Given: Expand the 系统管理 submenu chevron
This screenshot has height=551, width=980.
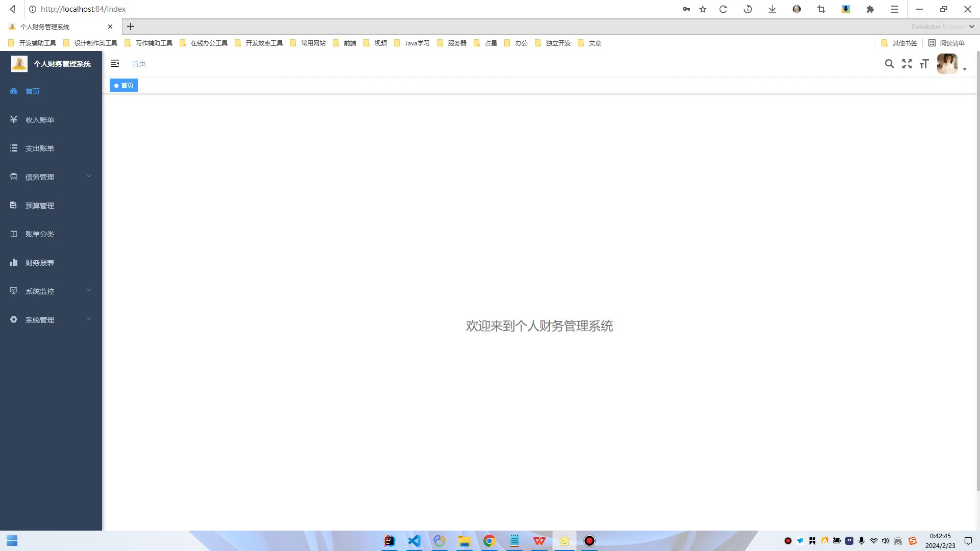Looking at the screenshot, I should 89,319.
